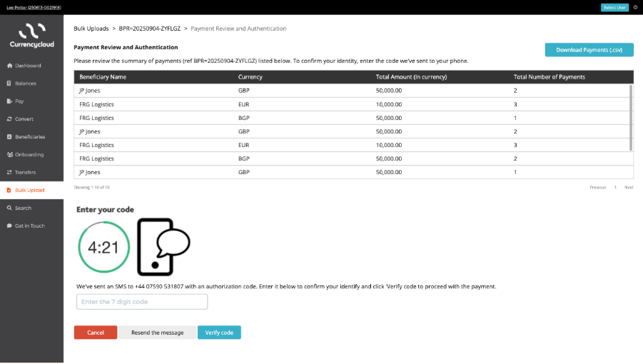This screenshot has width=643, height=364.
Task: Open the Get in Touch menu item
Action: coord(31,226)
